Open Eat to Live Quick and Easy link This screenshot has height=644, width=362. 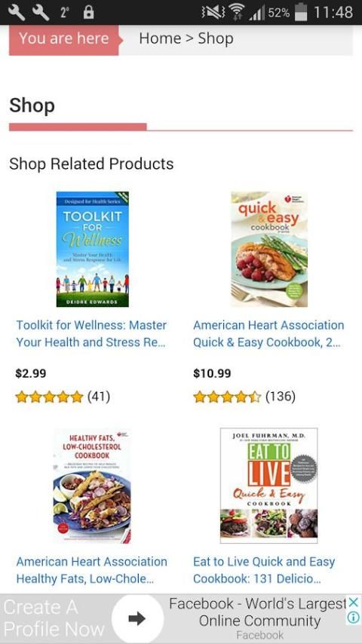tap(264, 570)
